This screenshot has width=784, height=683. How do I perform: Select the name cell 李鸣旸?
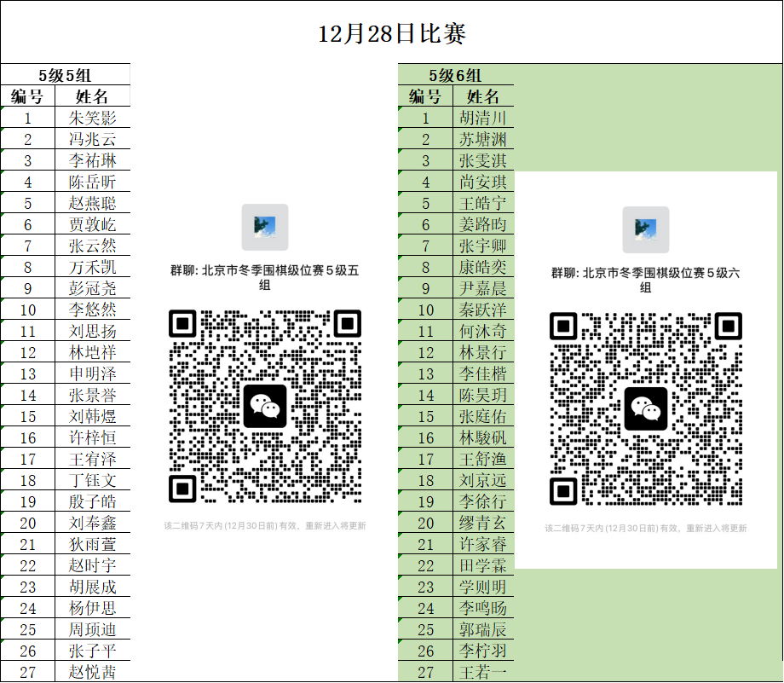(483, 608)
